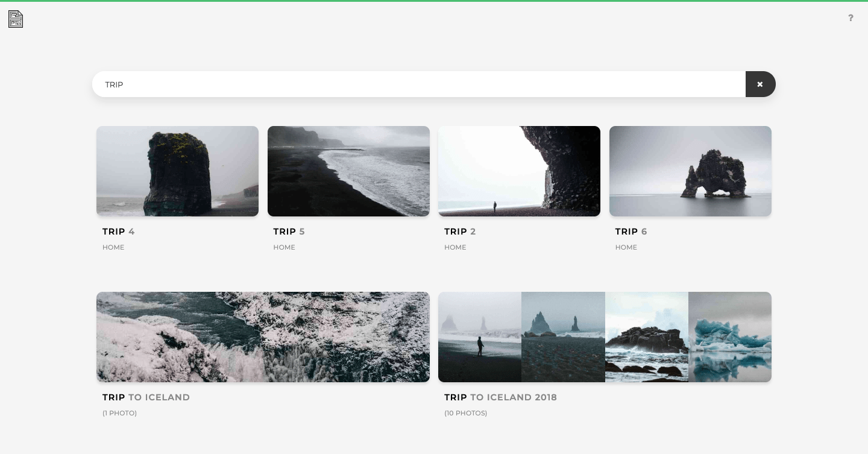Click the Trip to Iceland 2018 title

[x=501, y=397]
